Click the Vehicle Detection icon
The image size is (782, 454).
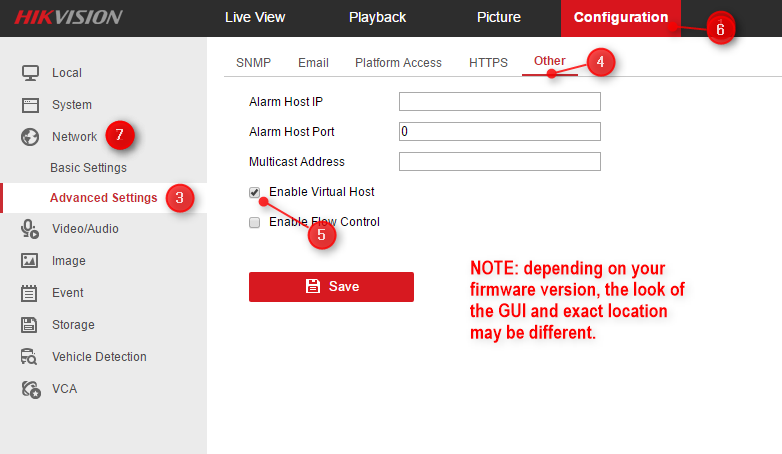(29, 357)
